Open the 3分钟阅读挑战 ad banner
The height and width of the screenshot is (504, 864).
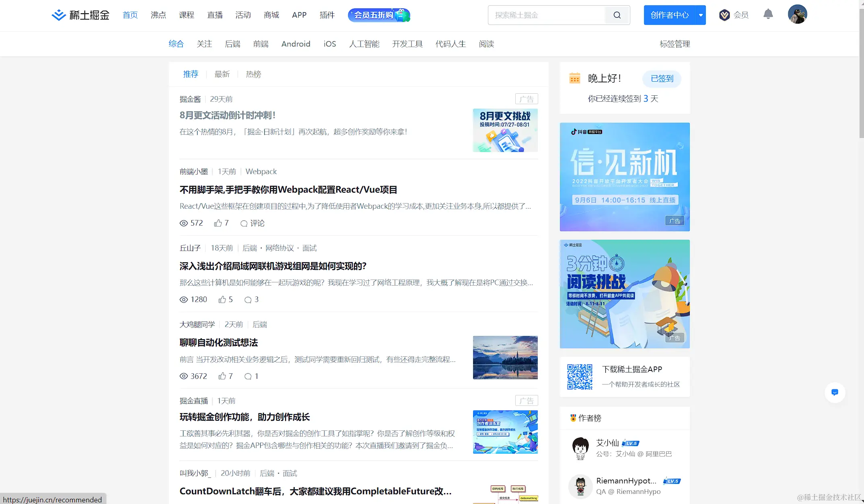(624, 294)
